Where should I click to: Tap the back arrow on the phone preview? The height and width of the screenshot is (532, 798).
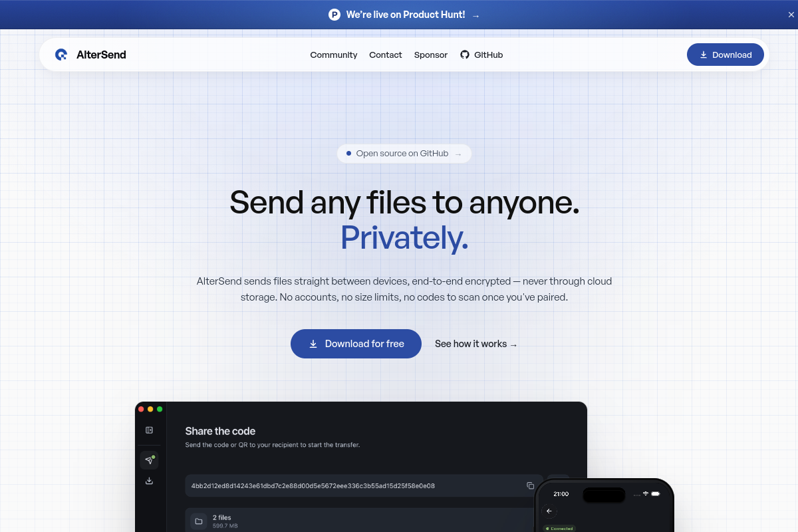[x=549, y=511]
